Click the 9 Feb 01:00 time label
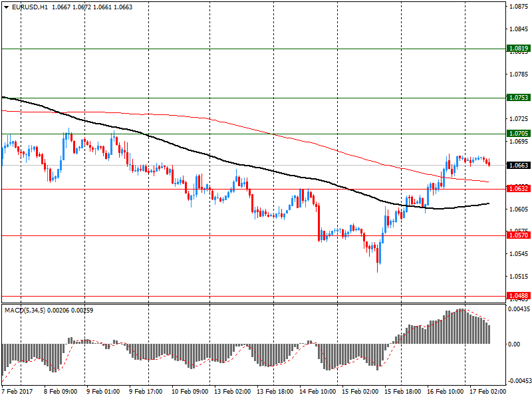The width and height of the screenshot is (532, 399). (103, 392)
